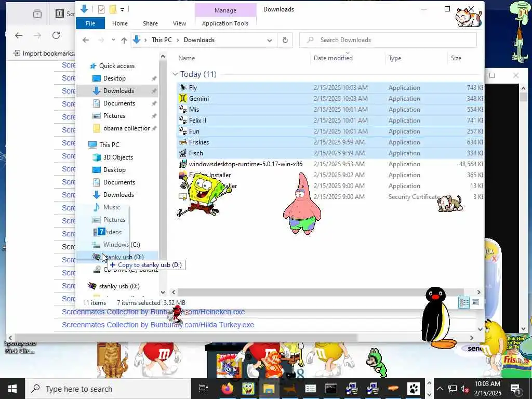Reload page in the browser window
Image resolution: width=532 pixels, height=399 pixels.
point(56,35)
